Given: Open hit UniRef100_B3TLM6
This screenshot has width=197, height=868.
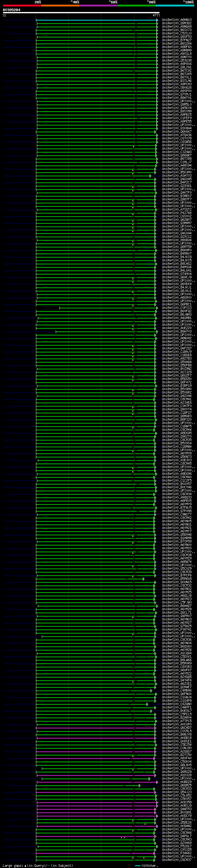Looking at the screenshot, I should coord(177,81).
